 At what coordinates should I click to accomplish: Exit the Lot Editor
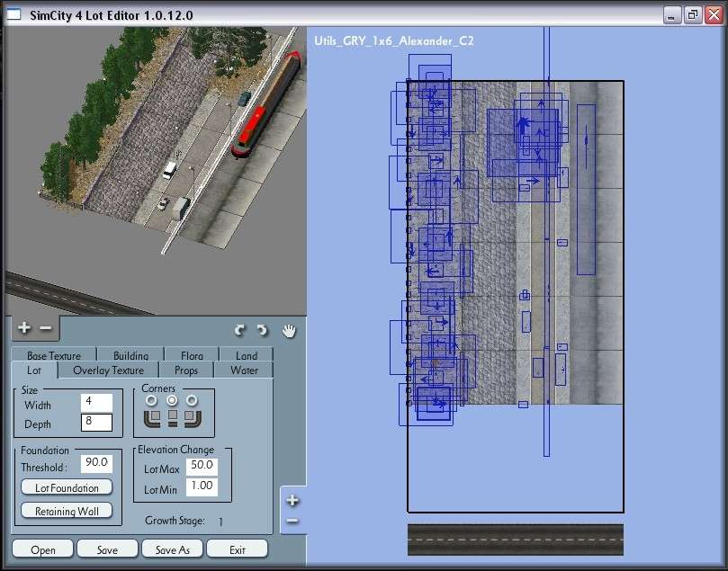[238, 549]
